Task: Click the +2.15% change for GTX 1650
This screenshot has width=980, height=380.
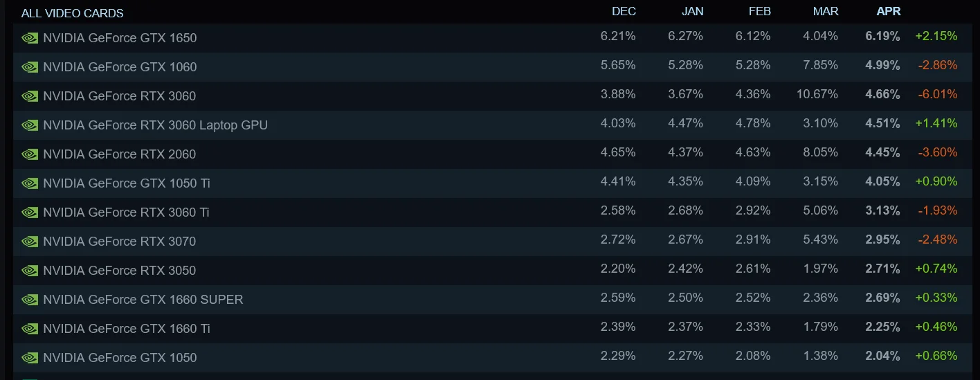Action: (936, 36)
